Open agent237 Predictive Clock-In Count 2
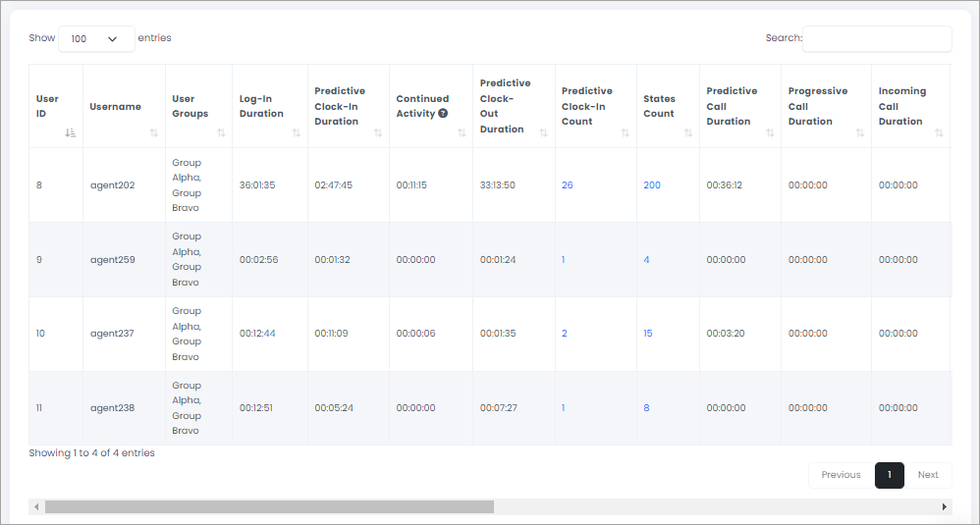 point(565,334)
